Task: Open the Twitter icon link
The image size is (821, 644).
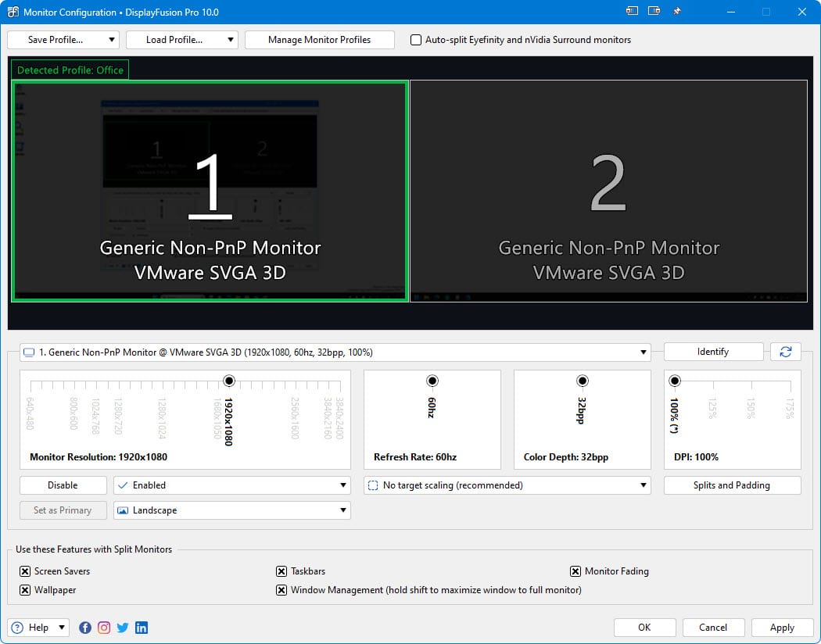Action: 123,628
